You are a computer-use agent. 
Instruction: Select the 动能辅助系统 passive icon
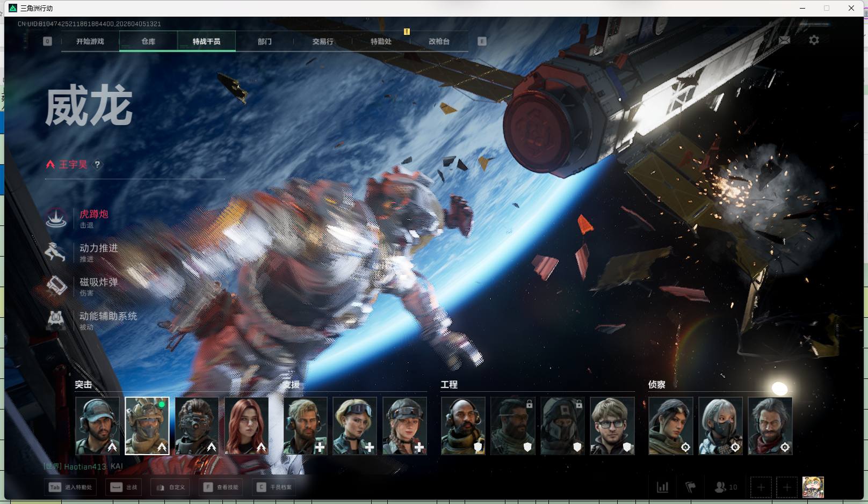tap(56, 320)
